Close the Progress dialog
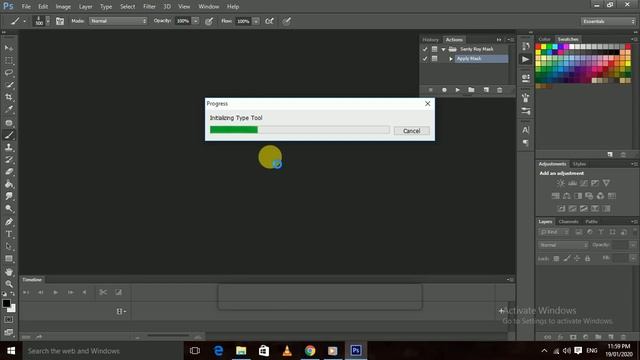This screenshot has height=360, width=640. tap(427, 104)
